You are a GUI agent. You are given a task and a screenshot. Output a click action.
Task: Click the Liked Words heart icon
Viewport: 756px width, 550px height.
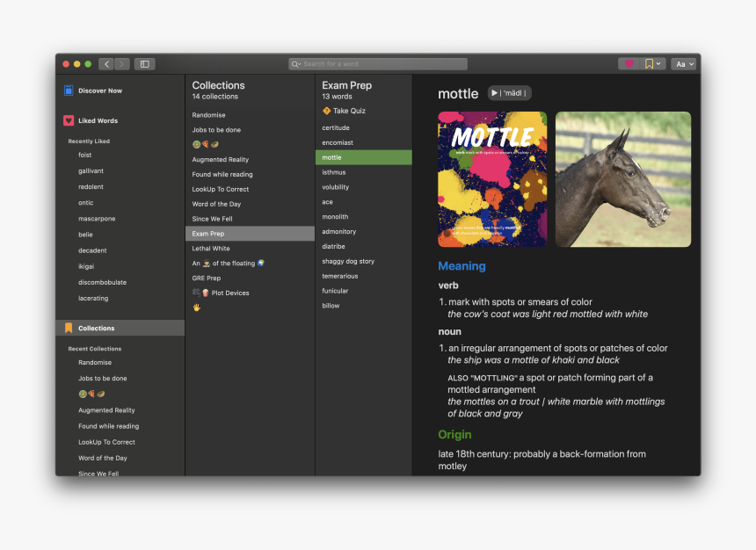point(69,120)
